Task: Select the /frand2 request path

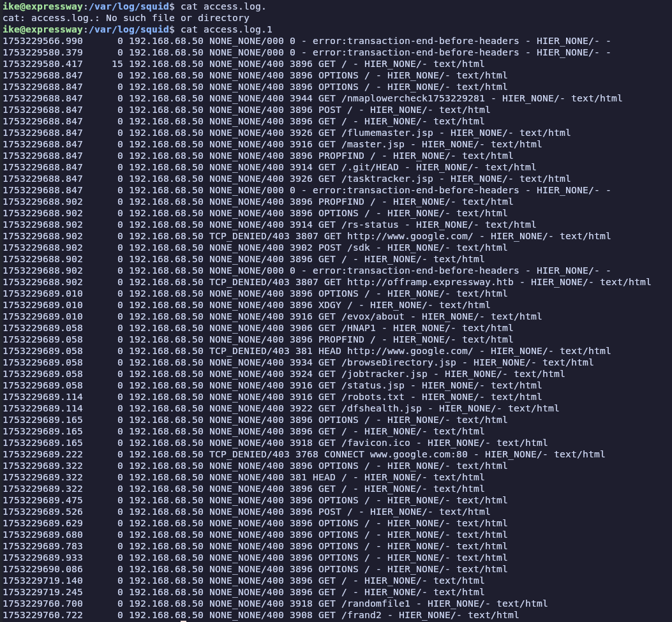Action: (x=361, y=615)
